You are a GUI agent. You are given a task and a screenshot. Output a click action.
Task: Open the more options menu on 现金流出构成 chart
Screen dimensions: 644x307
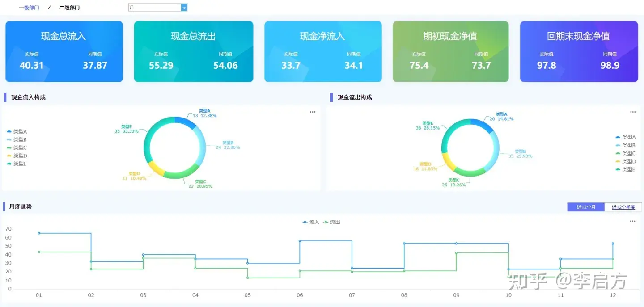tap(632, 112)
